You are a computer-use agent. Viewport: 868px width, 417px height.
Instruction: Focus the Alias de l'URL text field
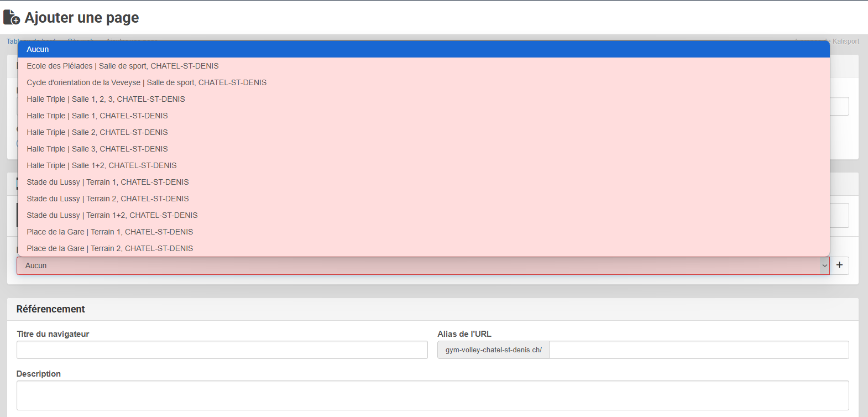click(698, 350)
